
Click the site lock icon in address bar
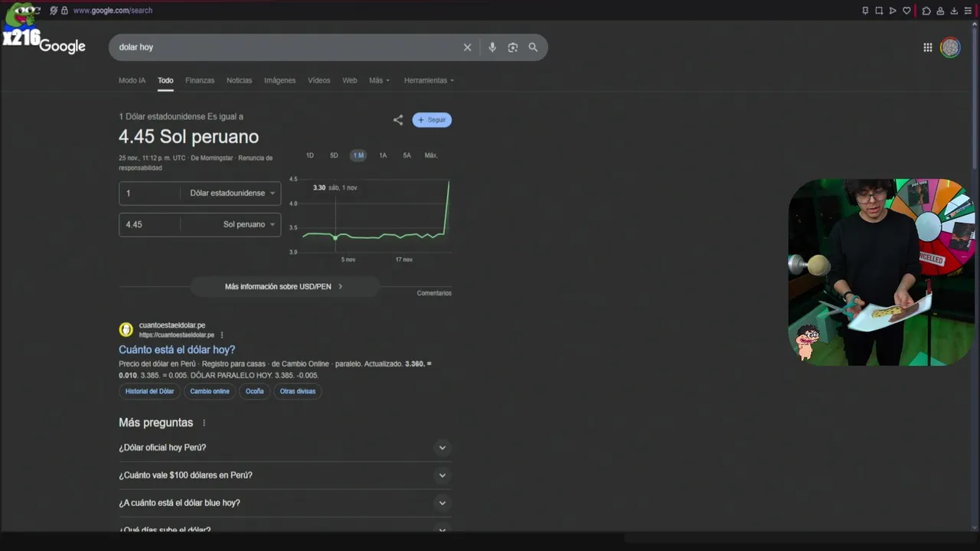(64, 11)
